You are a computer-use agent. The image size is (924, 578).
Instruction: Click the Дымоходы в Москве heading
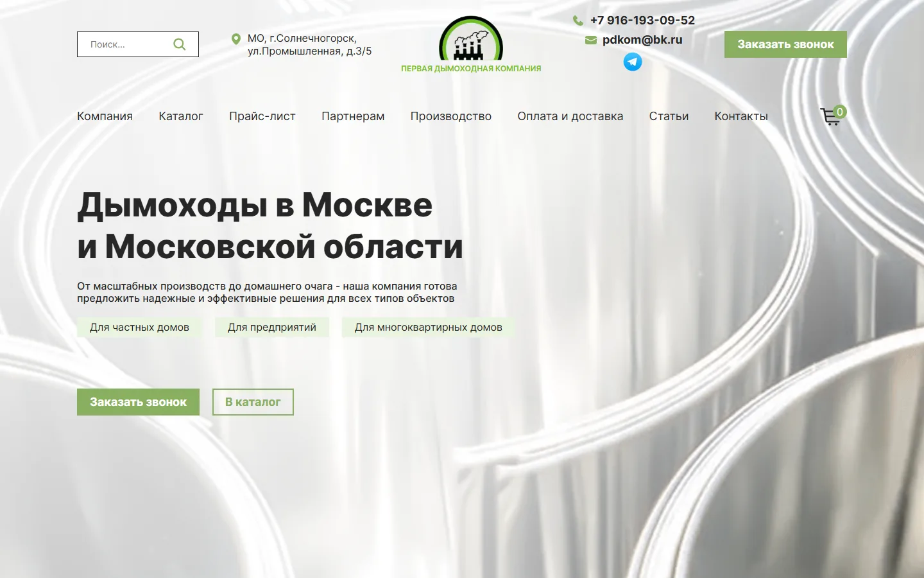pyautogui.click(x=270, y=225)
